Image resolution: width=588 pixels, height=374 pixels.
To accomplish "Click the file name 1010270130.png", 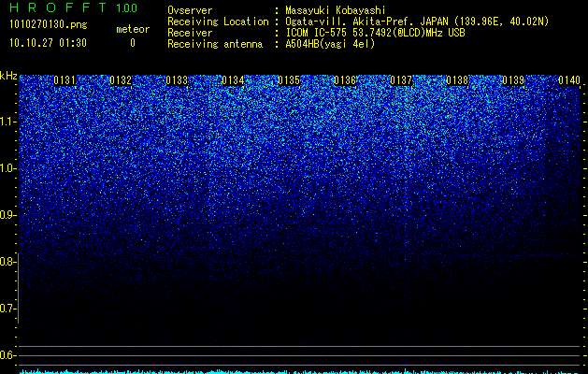I will coord(49,25).
